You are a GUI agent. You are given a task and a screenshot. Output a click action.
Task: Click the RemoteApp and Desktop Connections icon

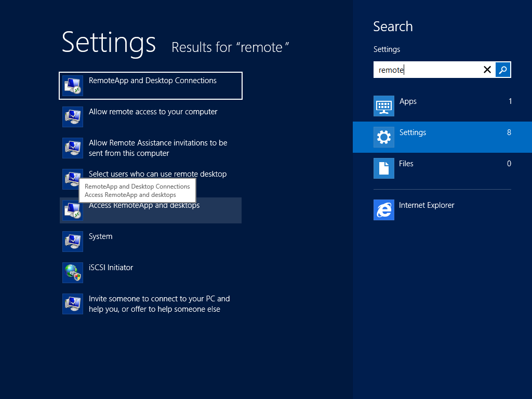pyautogui.click(x=72, y=86)
